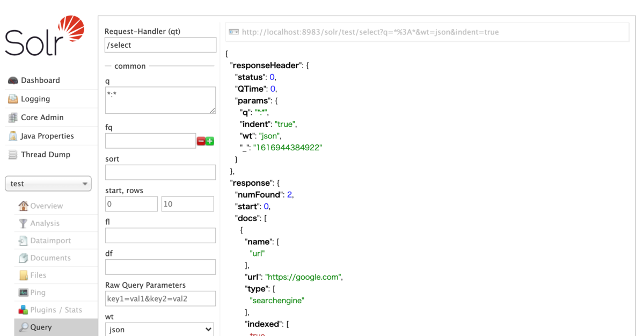Open Core Admin
The width and height of the screenshot is (644, 336).
[42, 118]
